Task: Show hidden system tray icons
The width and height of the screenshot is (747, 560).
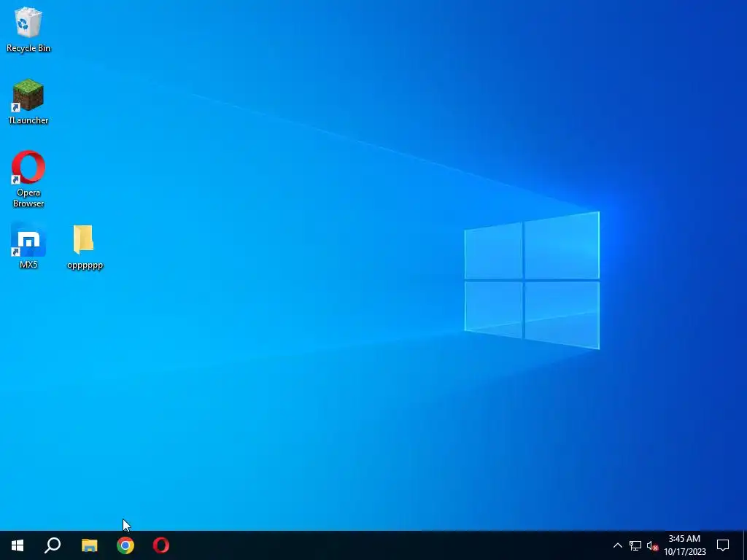Action: pyautogui.click(x=617, y=545)
